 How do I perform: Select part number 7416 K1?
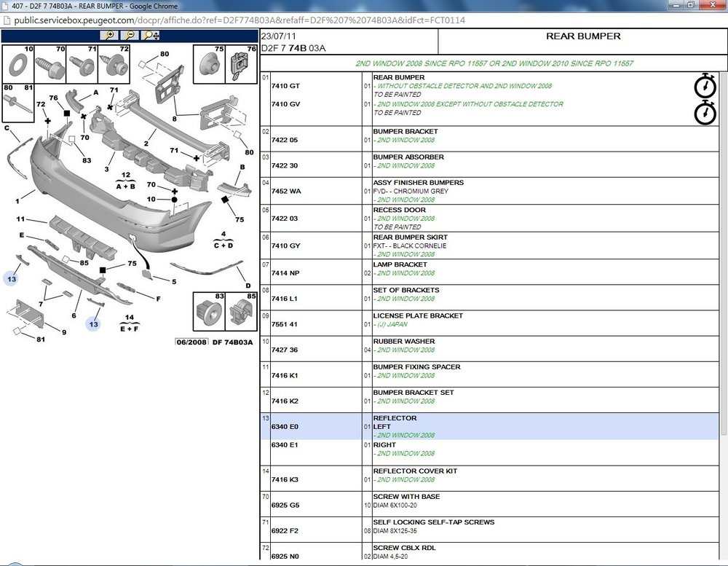(285, 375)
